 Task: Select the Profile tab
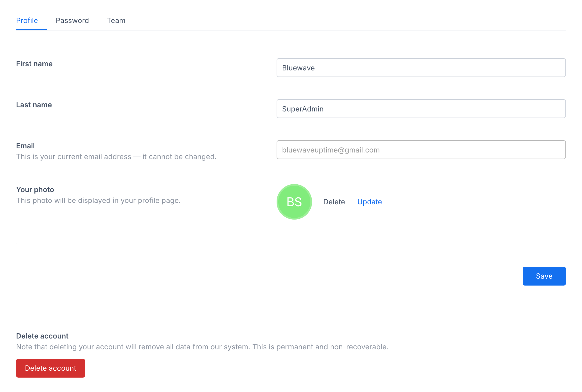click(27, 21)
